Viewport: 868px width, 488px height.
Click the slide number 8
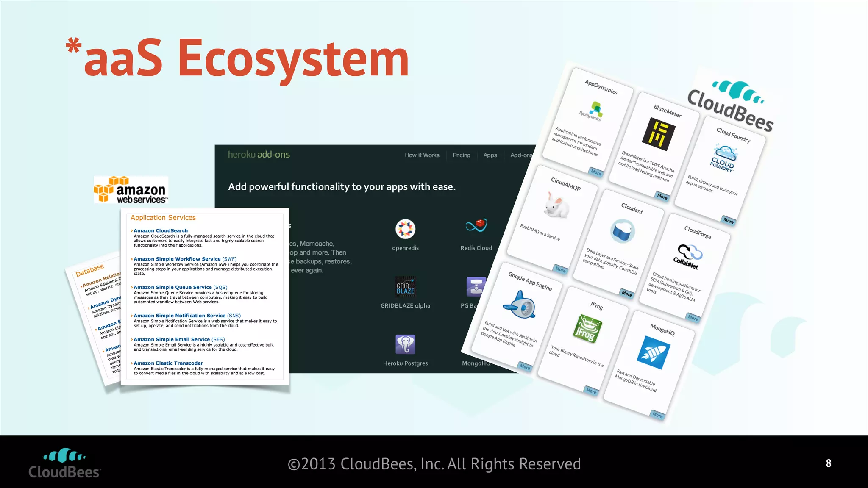pyautogui.click(x=828, y=463)
